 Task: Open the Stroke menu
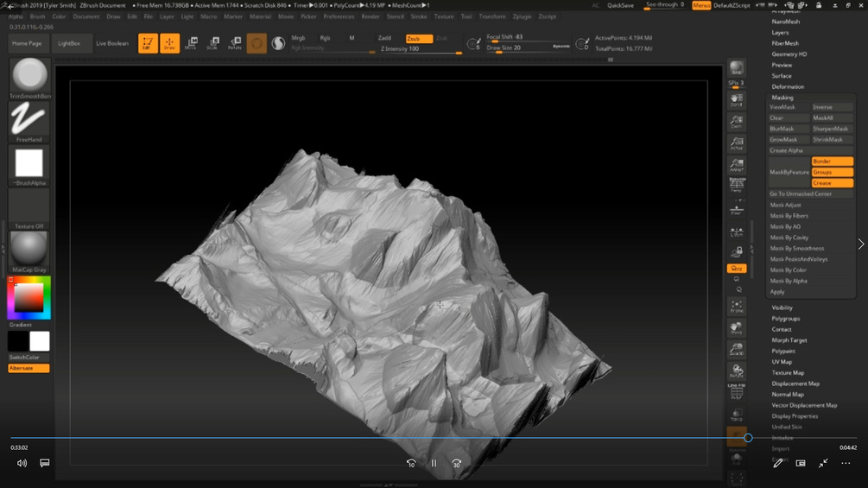click(x=419, y=16)
